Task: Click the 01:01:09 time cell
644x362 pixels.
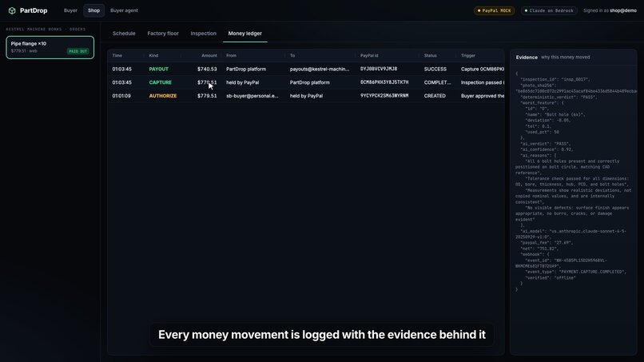Action: point(121,96)
